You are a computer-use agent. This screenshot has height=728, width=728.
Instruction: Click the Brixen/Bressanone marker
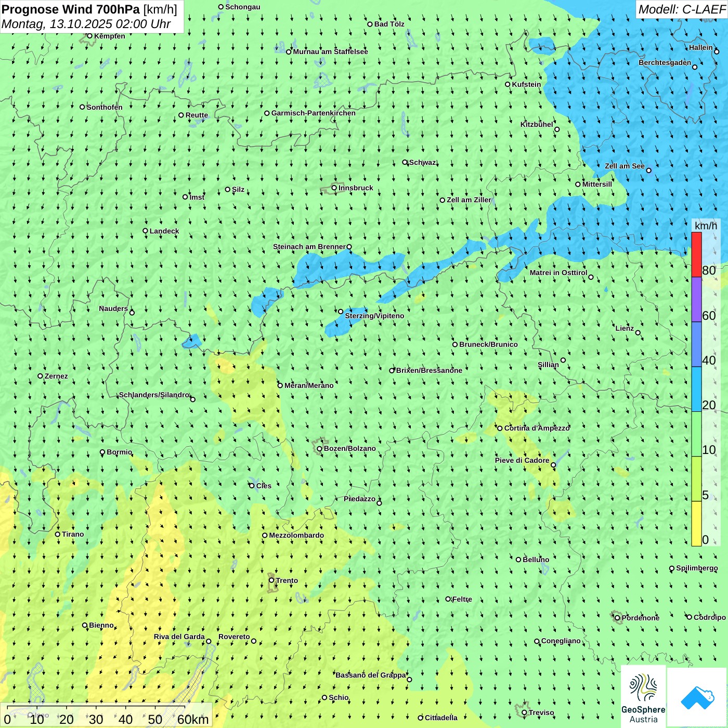pyautogui.click(x=392, y=371)
